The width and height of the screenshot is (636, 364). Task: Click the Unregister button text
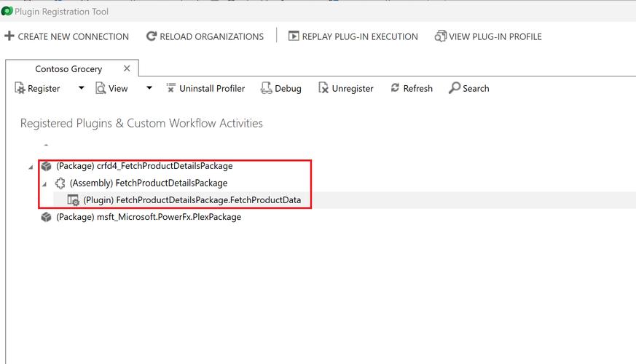point(353,88)
